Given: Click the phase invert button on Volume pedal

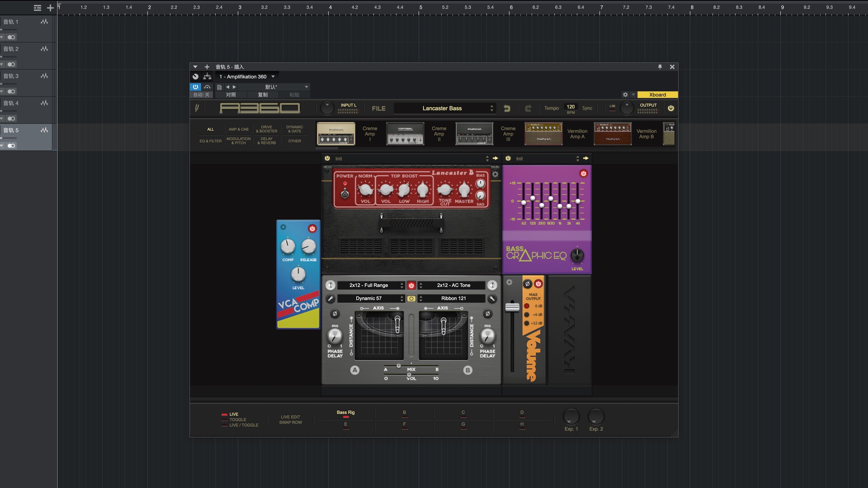Looking at the screenshot, I should click(527, 284).
